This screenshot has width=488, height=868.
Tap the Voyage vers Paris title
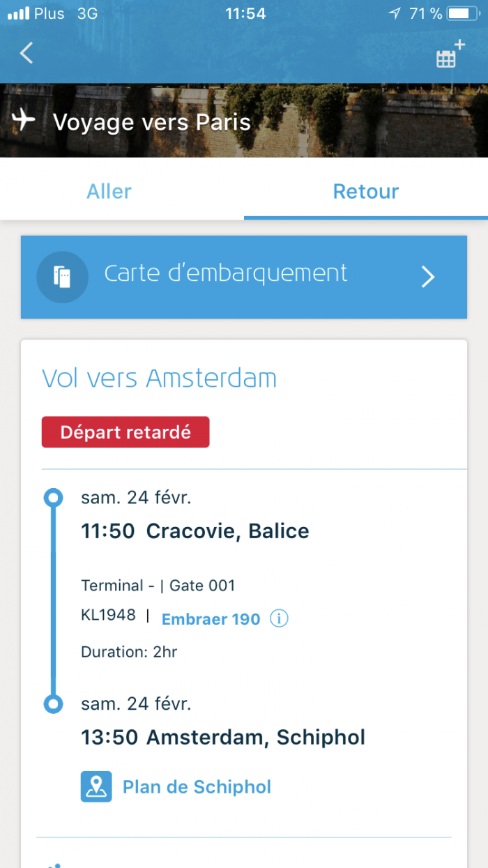(x=151, y=122)
